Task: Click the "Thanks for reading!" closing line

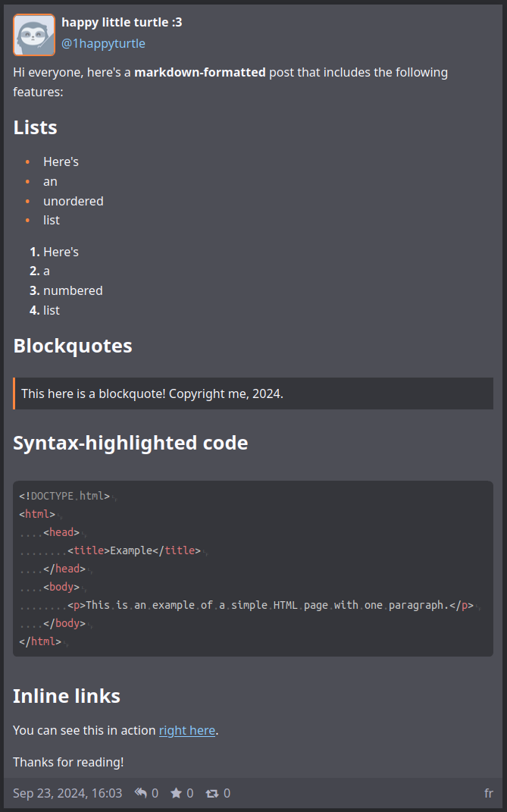Action: pos(68,762)
